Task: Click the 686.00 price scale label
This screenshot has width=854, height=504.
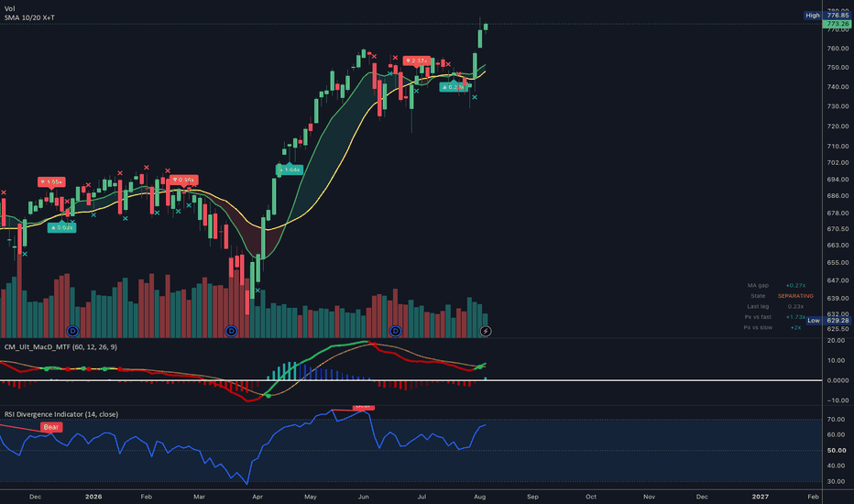Action: coord(838,195)
